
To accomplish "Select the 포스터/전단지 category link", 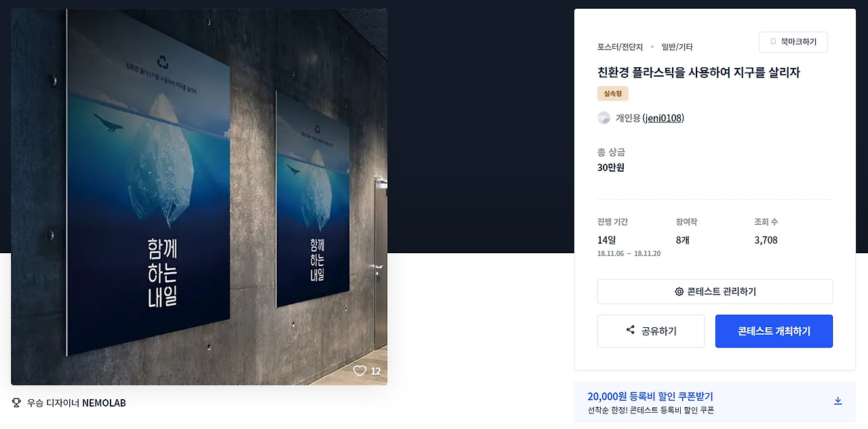I will (x=620, y=47).
